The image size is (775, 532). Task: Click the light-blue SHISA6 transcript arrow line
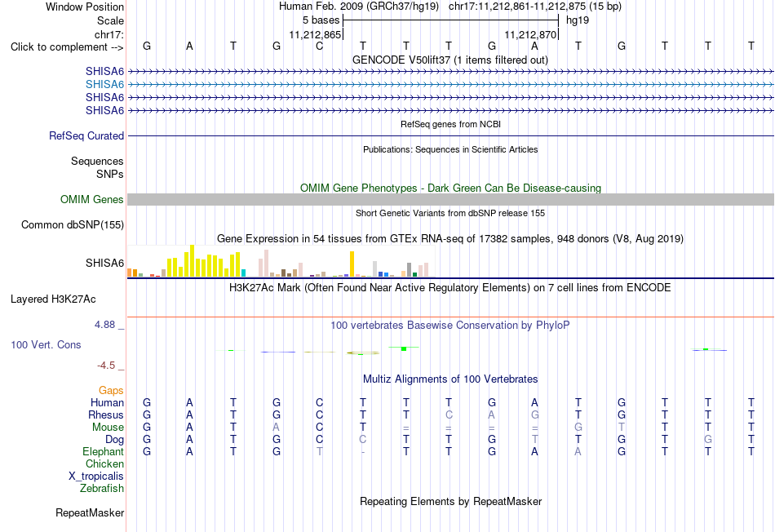pos(450,85)
